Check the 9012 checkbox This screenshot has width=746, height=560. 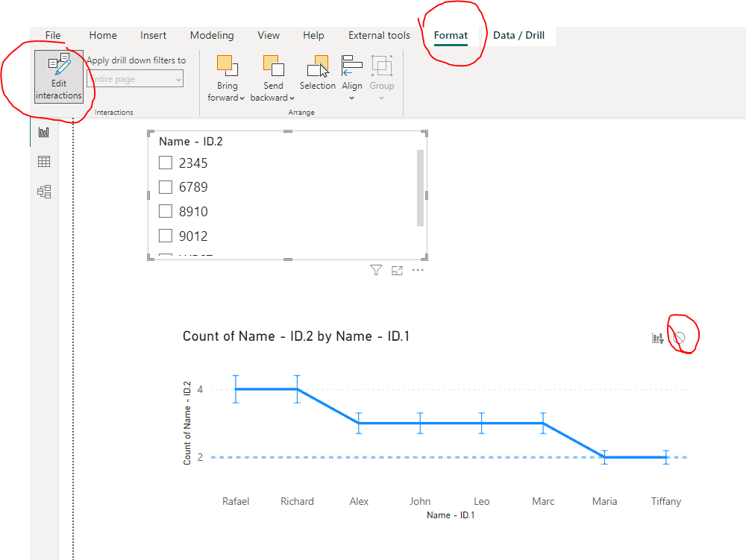pyautogui.click(x=166, y=236)
